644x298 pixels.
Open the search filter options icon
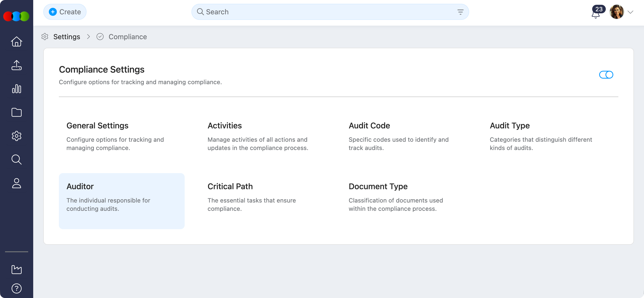click(460, 12)
